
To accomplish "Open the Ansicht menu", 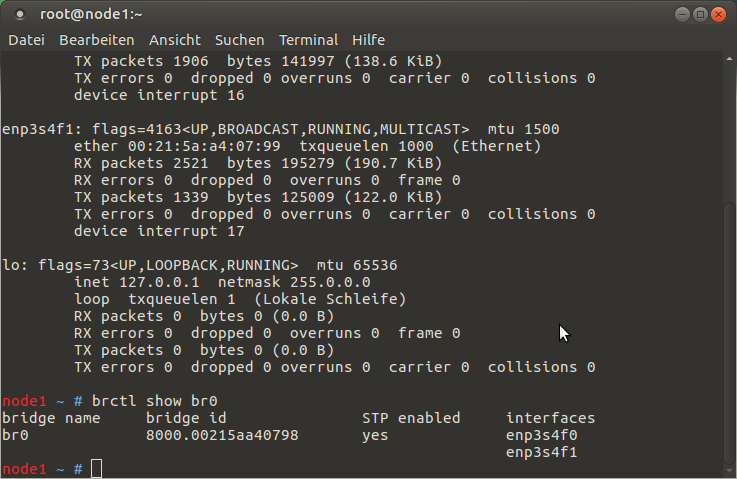I will click(175, 40).
